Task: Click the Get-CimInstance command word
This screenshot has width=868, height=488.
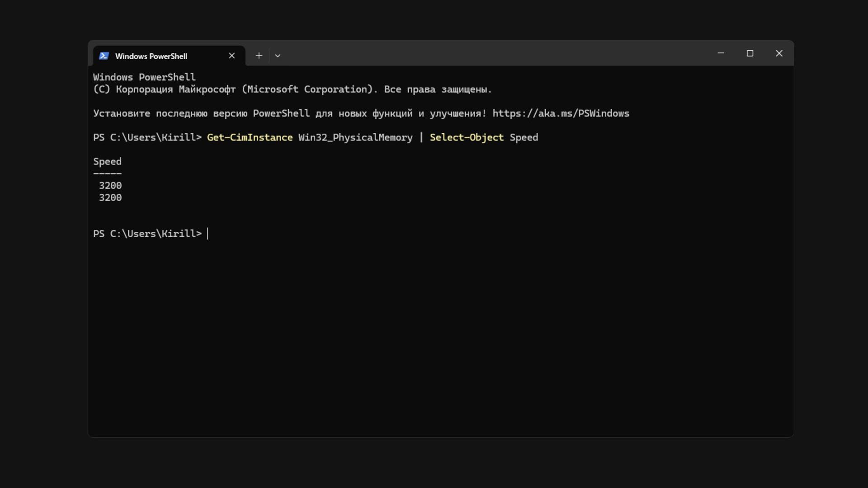Action: click(250, 137)
